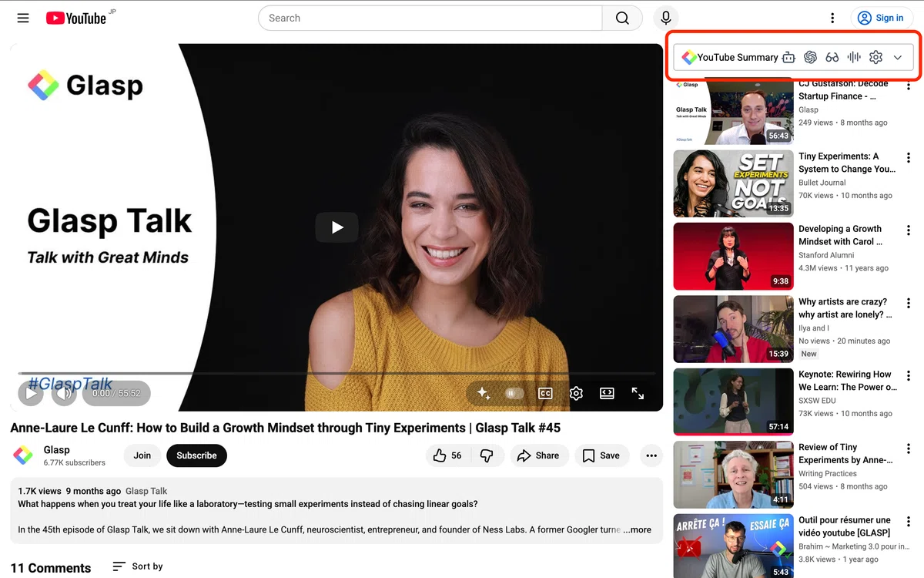Screen dimensions: 924x578
Task: Expand the YouTube Summary panel chevron
Action: click(x=898, y=57)
